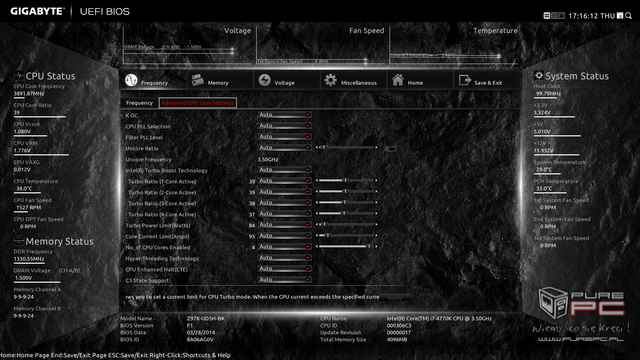Adjust the Turbo Ratio 1-Core Active slider
640x360 pixels.
pyautogui.click(x=347, y=180)
